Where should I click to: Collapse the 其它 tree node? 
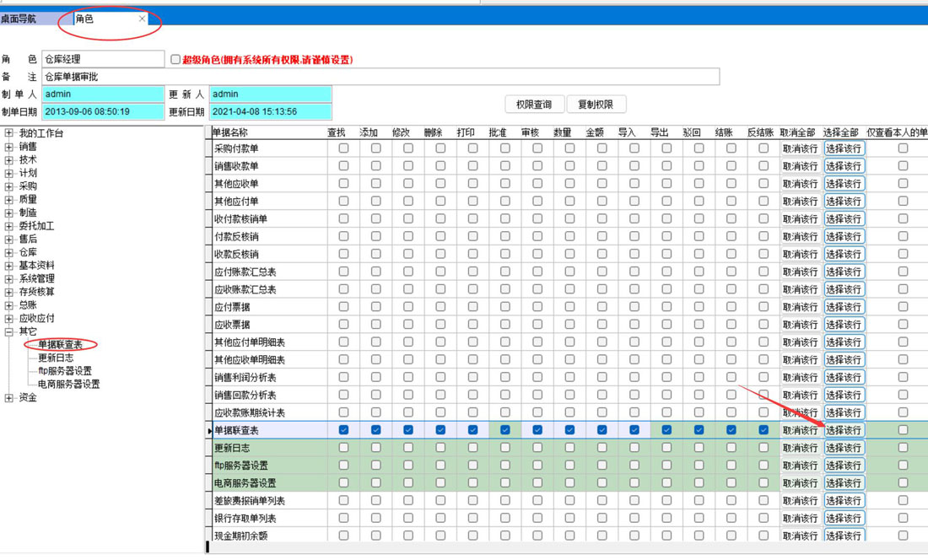pos(9,331)
